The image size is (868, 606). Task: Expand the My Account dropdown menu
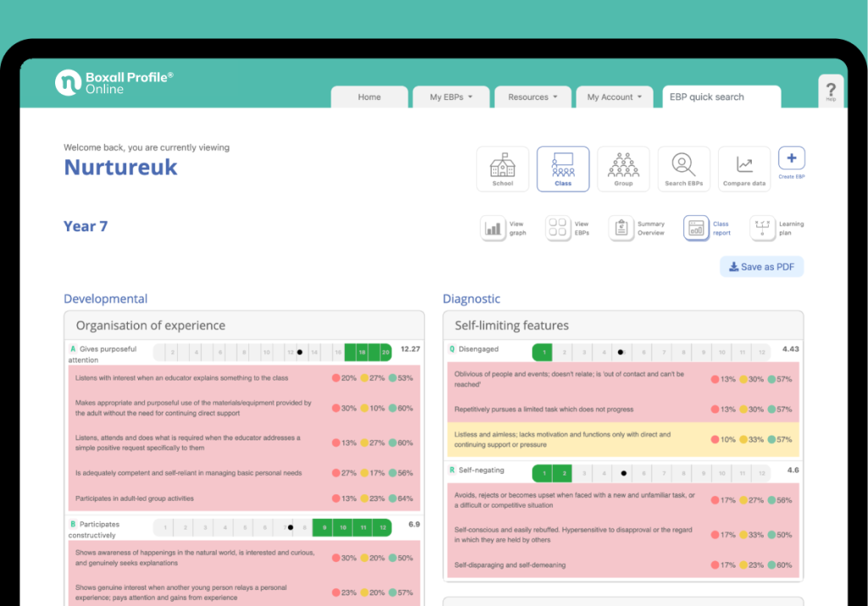tap(615, 97)
